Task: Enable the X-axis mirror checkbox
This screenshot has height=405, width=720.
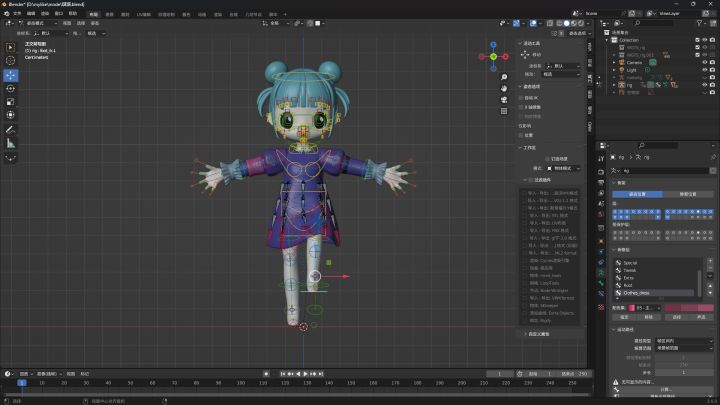Action: coord(521,107)
